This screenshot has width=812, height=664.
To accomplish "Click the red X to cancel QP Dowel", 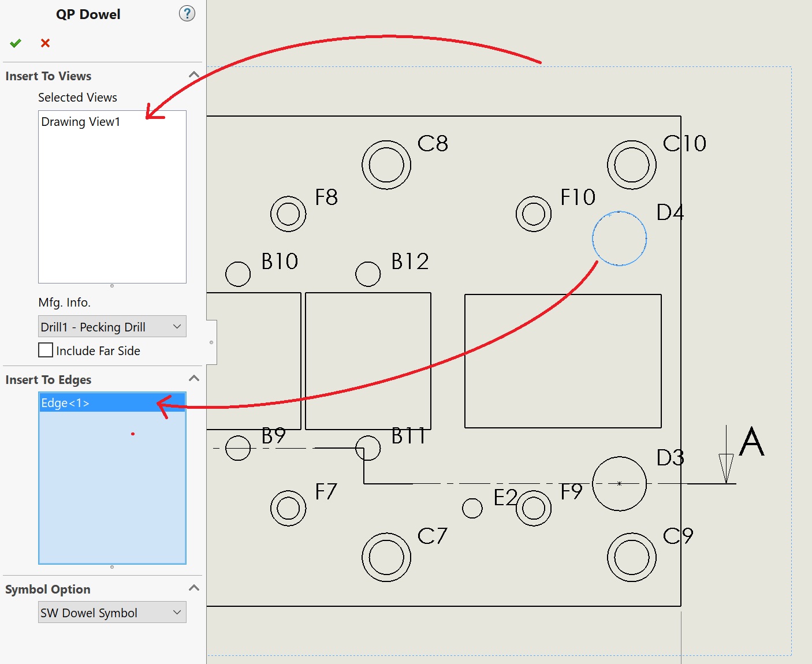I will click(x=45, y=43).
